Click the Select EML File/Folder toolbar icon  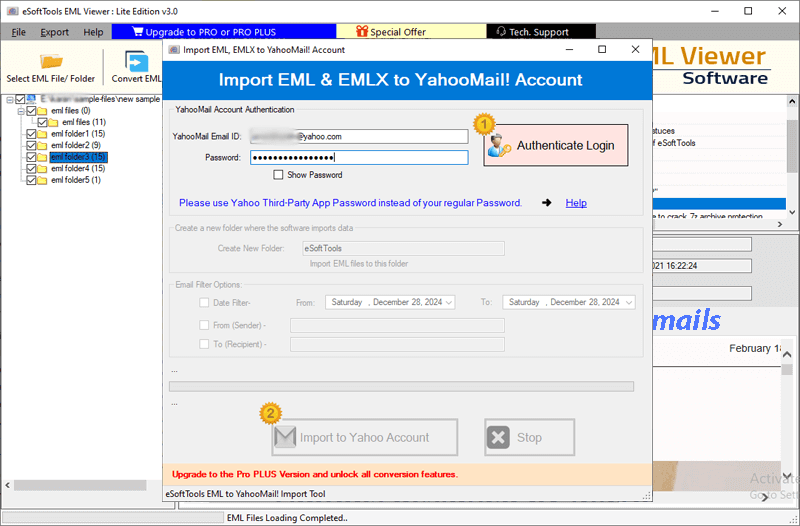point(51,61)
